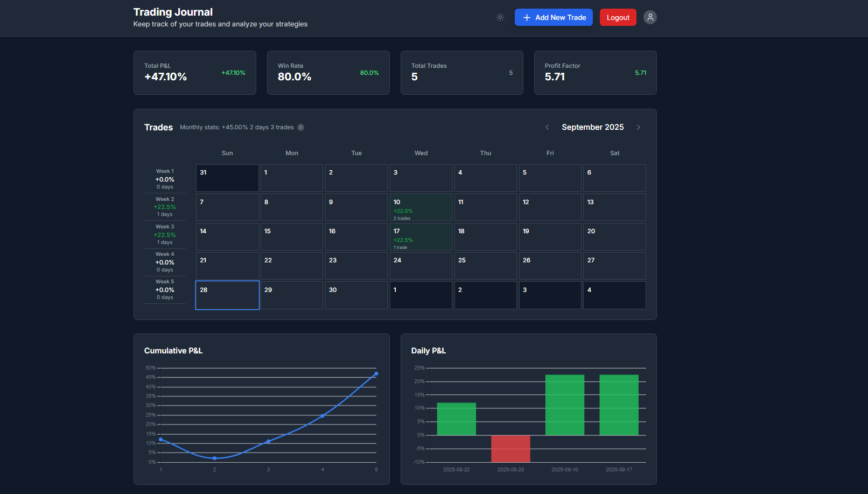Click the Add New Trade button

click(x=554, y=17)
